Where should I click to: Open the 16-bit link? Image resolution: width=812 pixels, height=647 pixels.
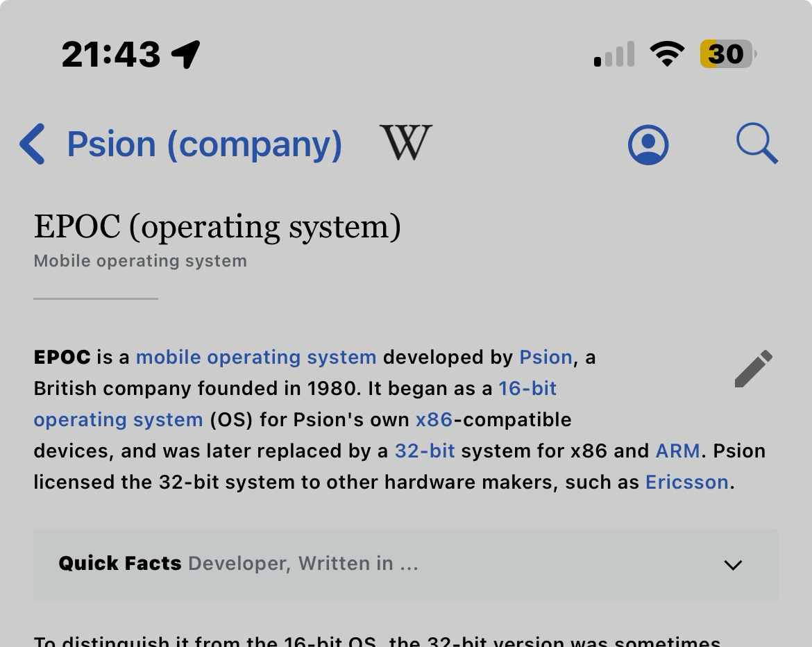527,388
